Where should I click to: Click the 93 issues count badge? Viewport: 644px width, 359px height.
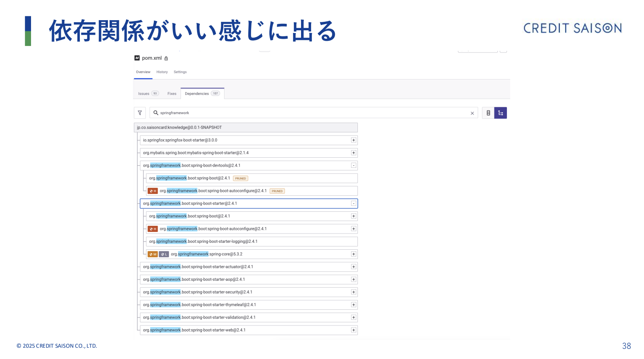point(155,94)
